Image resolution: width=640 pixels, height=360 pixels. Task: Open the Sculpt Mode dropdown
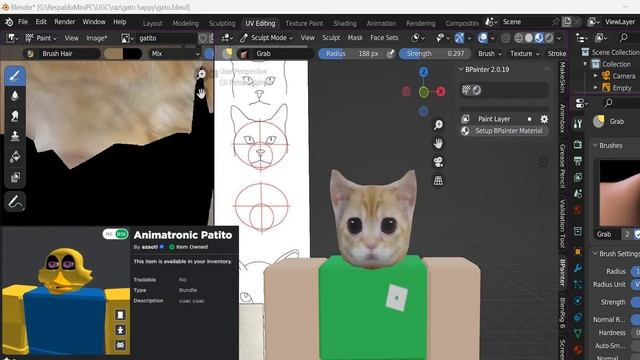[x=267, y=38]
